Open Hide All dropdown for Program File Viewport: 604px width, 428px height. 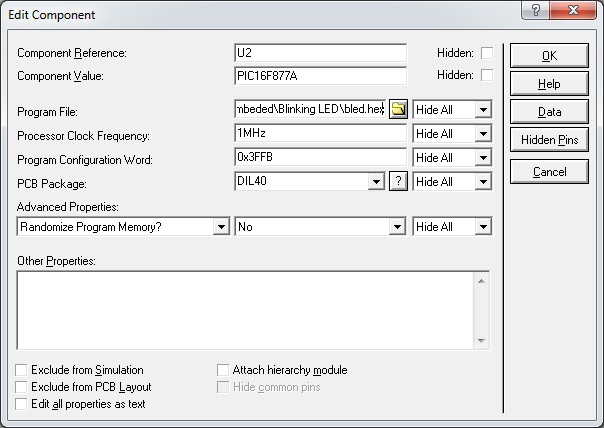pos(483,109)
